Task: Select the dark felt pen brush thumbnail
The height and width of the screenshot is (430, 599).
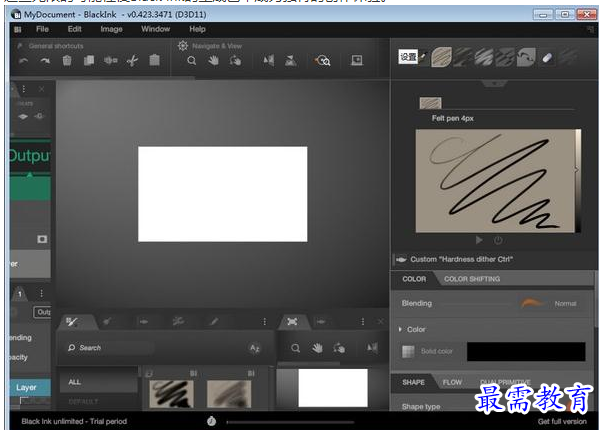Action: pyautogui.click(x=171, y=394)
